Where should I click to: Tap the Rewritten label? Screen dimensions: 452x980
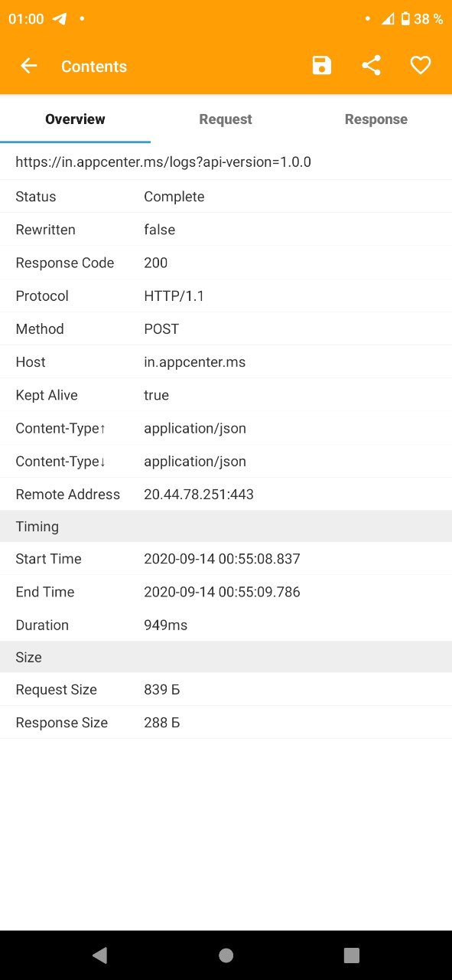point(45,230)
